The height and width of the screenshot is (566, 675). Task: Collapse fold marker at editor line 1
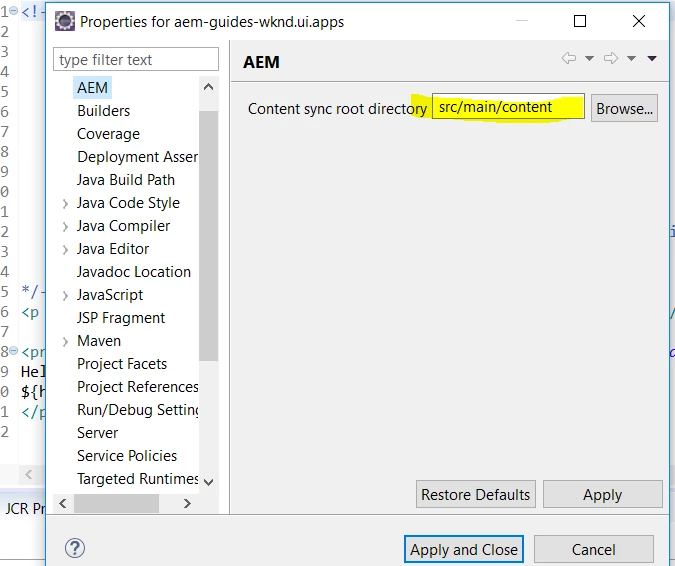[x=14, y=11]
